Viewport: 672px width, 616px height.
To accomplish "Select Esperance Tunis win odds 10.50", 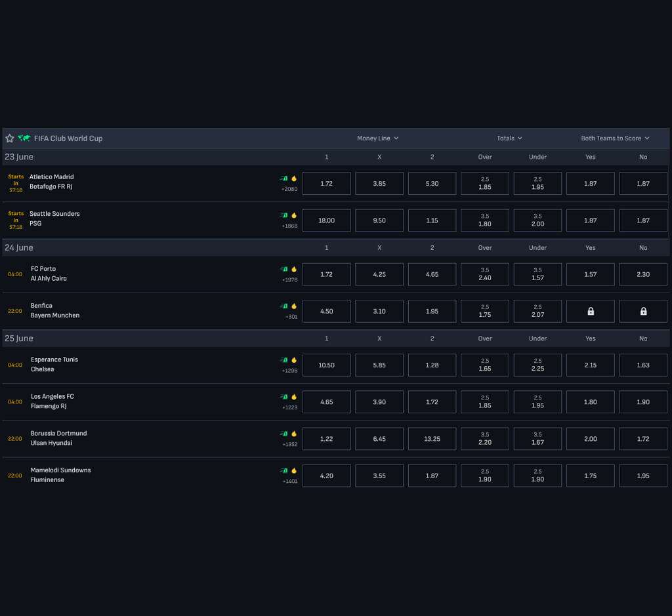I will pyautogui.click(x=327, y=365).
